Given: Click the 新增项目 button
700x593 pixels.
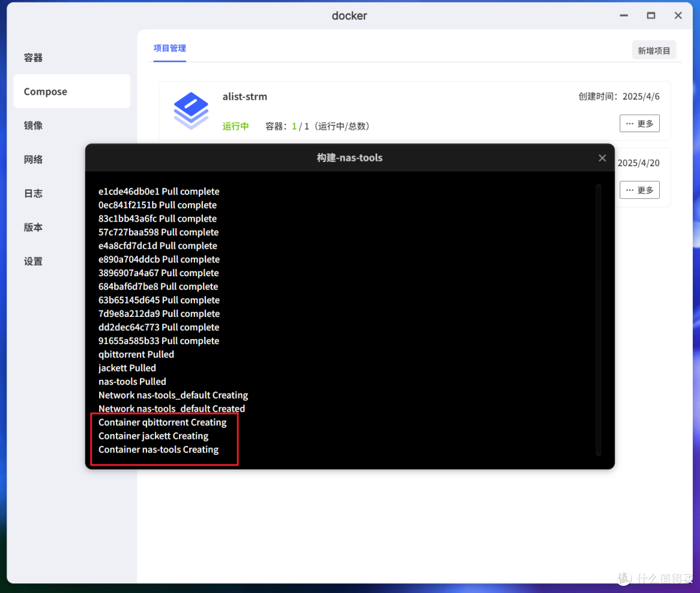Looking at the screenshot, I should pyautogui.click(x=654, y=50).
